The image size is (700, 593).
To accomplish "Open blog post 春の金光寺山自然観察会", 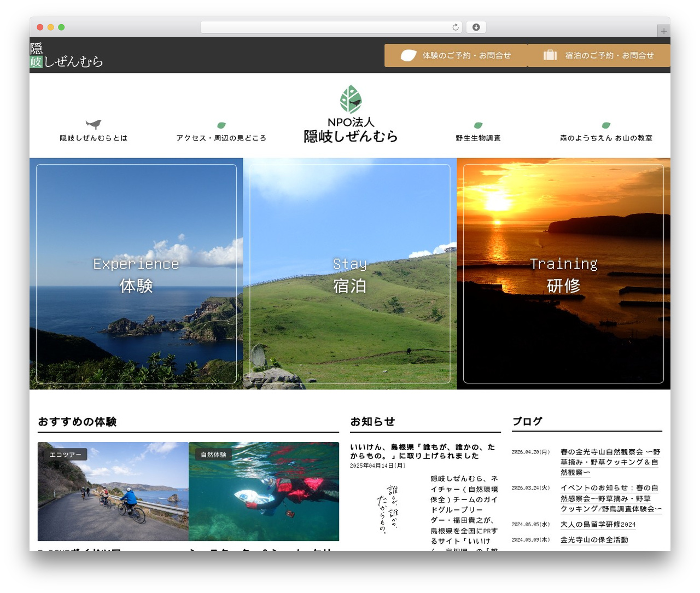I will 610,462.
